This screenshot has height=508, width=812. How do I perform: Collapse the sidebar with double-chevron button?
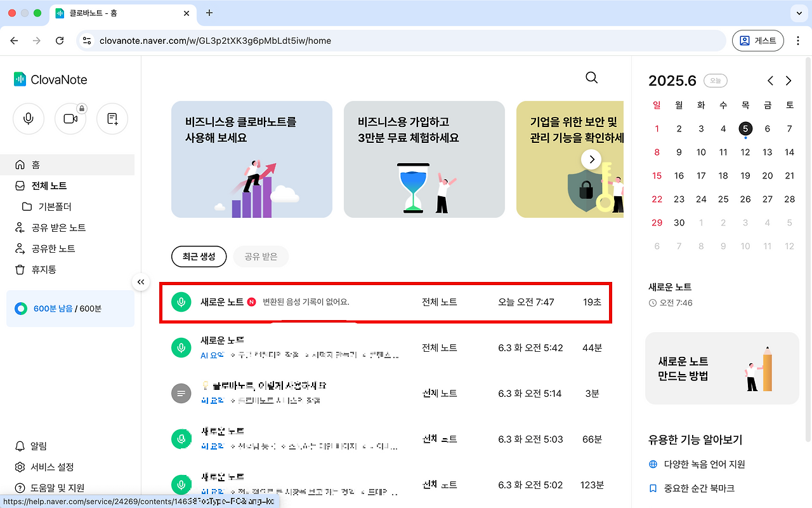click(141, 282)
